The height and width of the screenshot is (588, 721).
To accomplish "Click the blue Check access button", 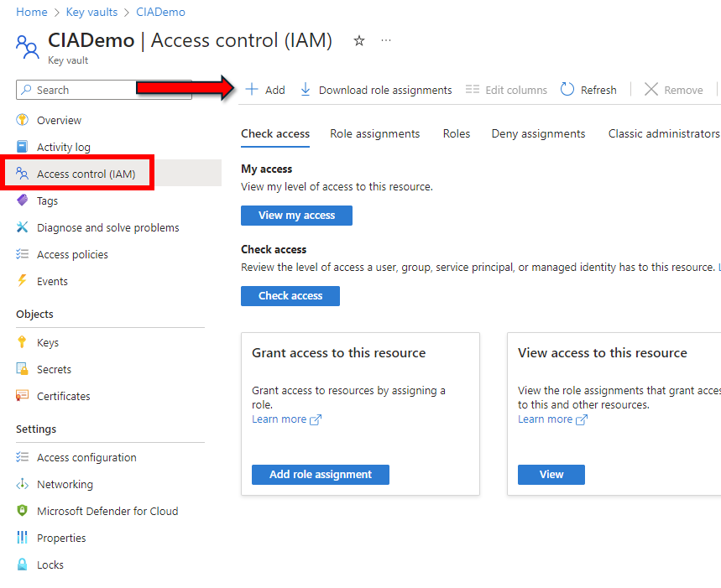I will (x=290, y=295).
